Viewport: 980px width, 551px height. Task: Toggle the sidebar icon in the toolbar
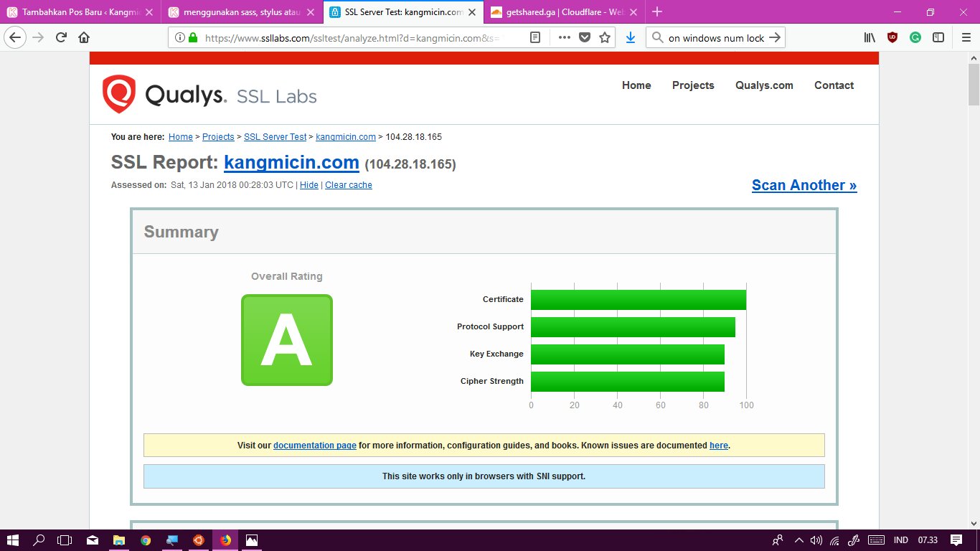tap(938, 38)
